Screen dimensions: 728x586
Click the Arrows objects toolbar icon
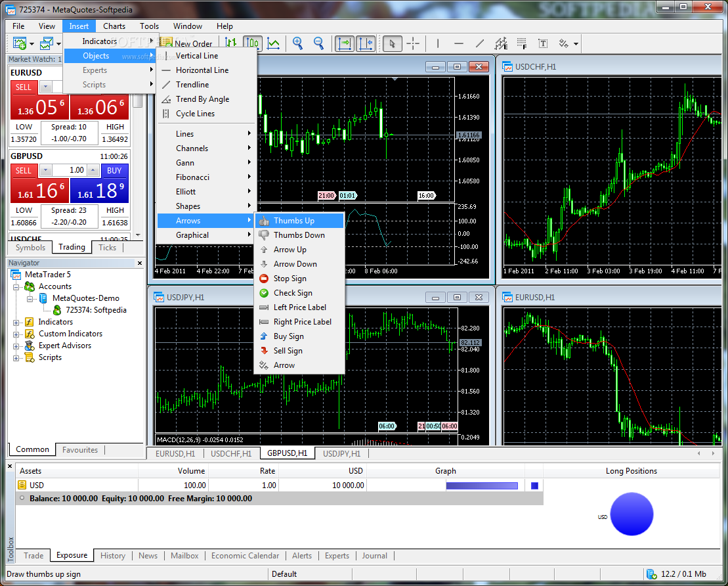pyautogui.click(x=564, y=43)
